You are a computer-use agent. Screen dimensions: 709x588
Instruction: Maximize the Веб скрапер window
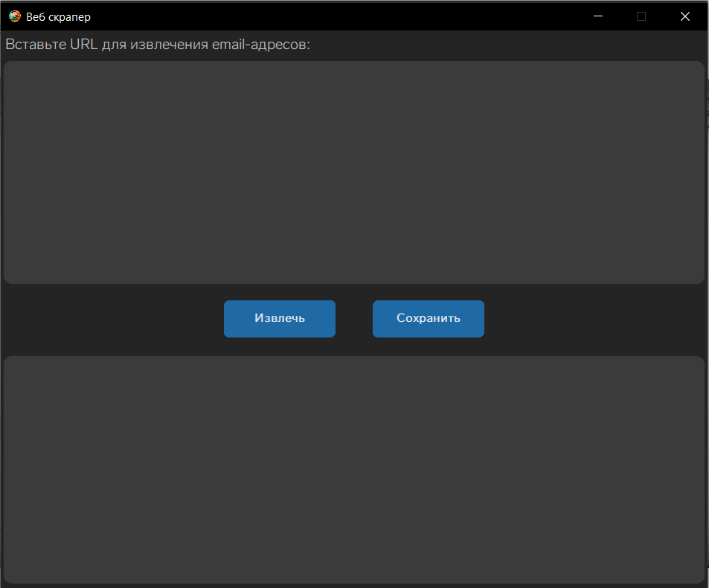coord(641,16)
